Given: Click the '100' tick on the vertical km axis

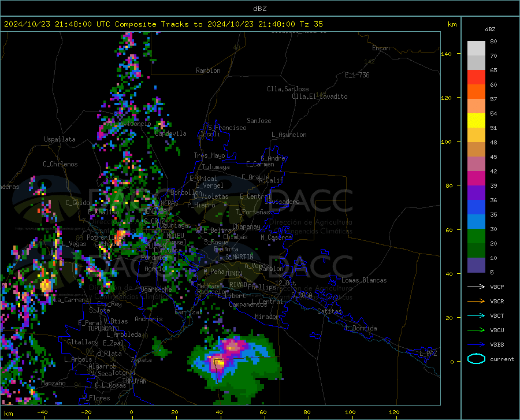Looking at the screenshot, I should [x=446, y=142].
